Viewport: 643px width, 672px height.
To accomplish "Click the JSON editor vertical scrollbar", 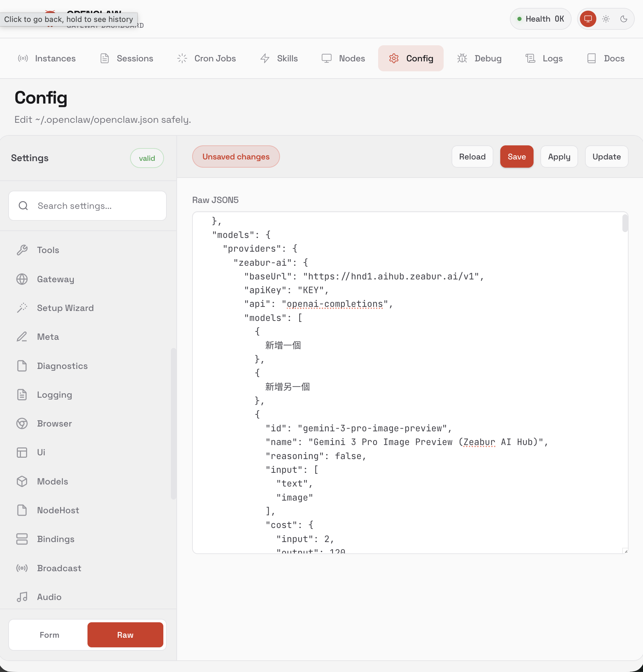I will [625, 223].
